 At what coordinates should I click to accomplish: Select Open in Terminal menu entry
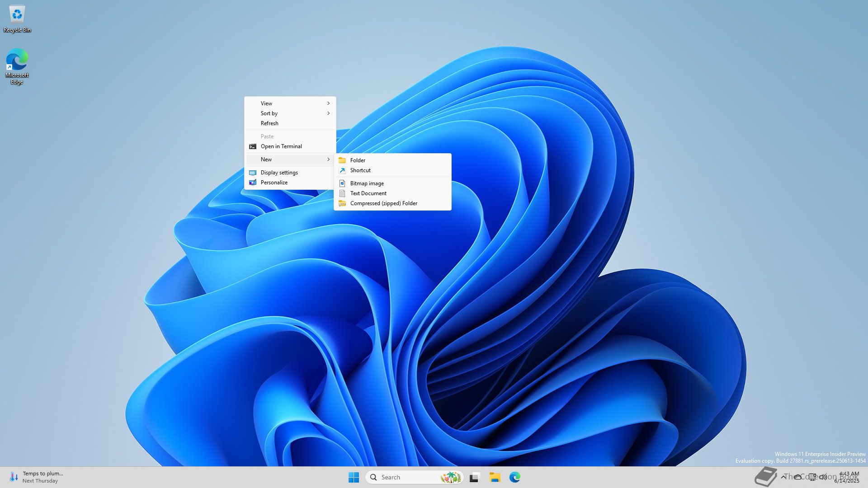281,146
